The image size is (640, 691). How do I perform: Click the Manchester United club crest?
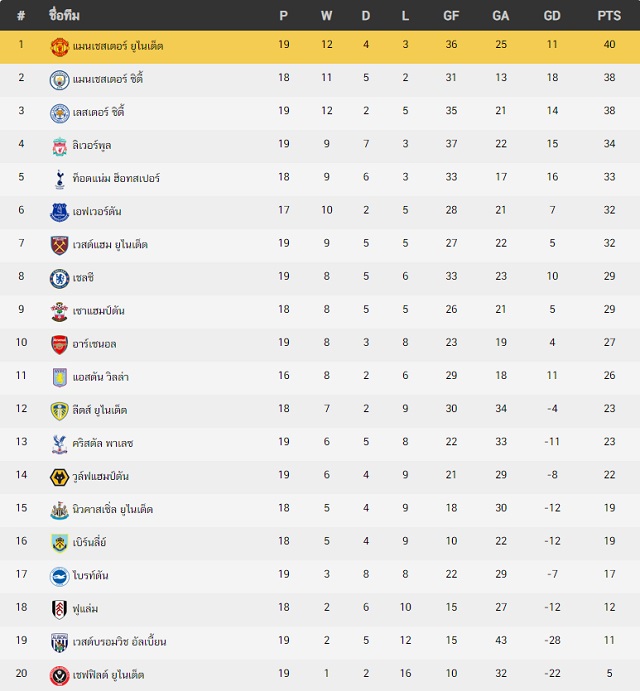(59, 47)
